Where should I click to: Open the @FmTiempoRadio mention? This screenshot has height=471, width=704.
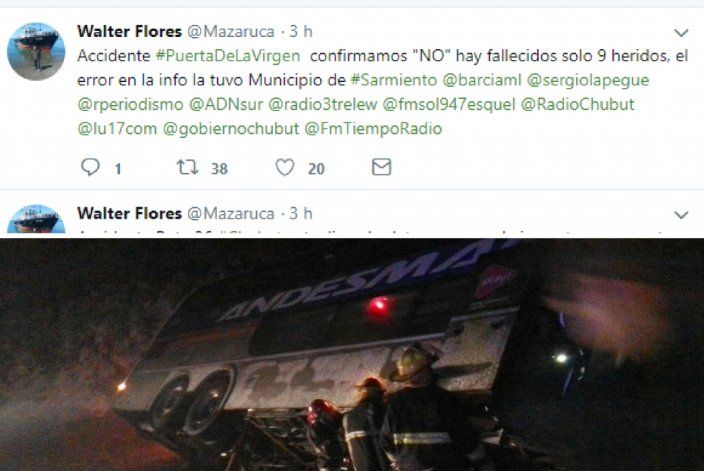[x=373, y=129]
